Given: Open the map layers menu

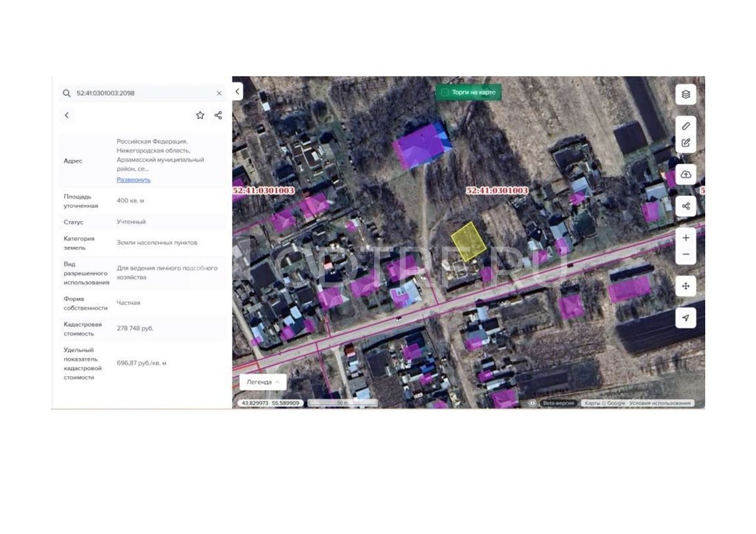Looking at the screenshot, I should [x=685, y=95].
